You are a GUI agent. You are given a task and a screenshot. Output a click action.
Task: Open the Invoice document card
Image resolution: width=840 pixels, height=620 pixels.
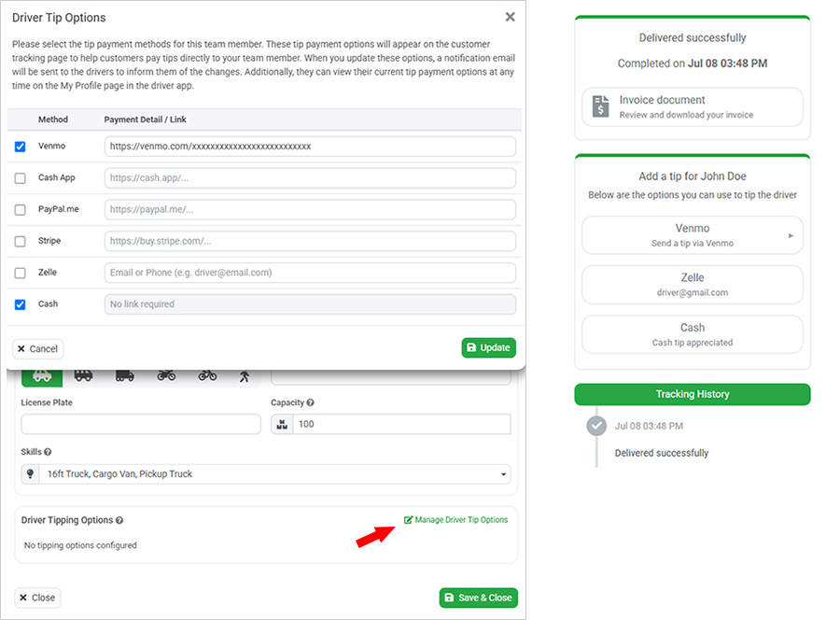(693, 107)
